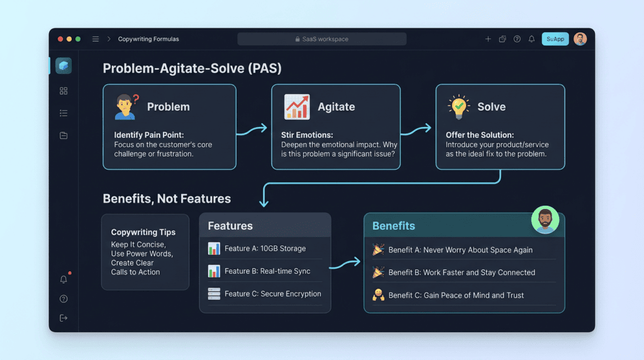The width and height of the screenshot is (644, 360).
Task: Click the party popper icon for Benefit B
Action: pos(378,272)
